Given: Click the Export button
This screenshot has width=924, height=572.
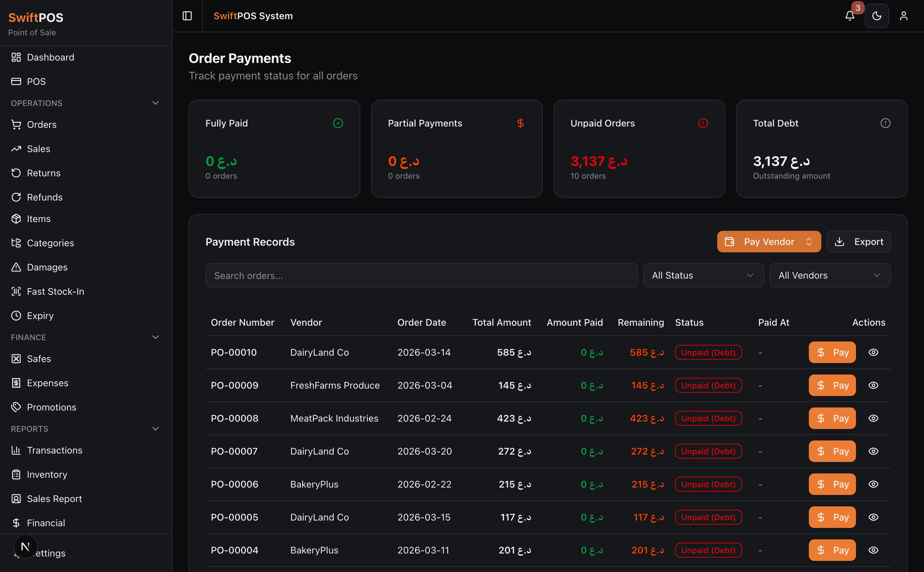Looking at the screenshot, I should (858, 241).
